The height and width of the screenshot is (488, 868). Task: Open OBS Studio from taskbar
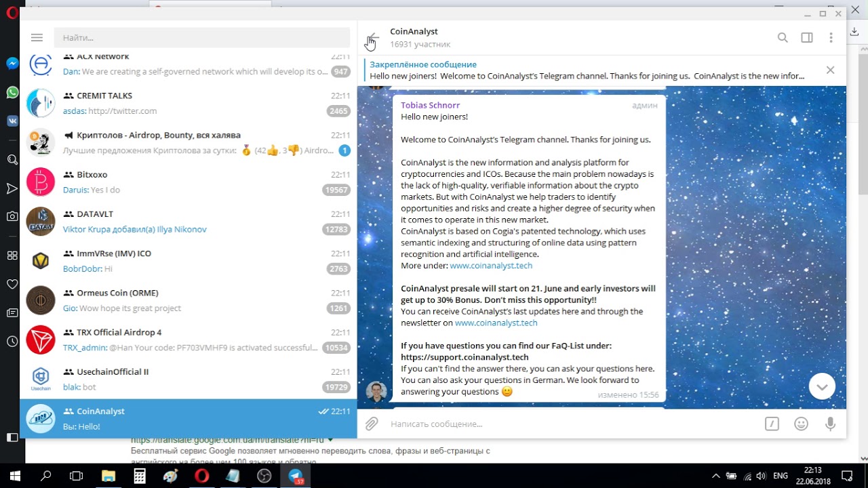click(264, 476)
